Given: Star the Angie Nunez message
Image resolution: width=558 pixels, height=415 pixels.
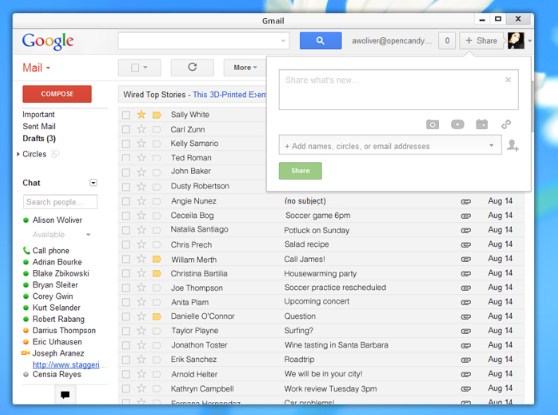Looking at the screenshot, I should [x=141, y=201].
